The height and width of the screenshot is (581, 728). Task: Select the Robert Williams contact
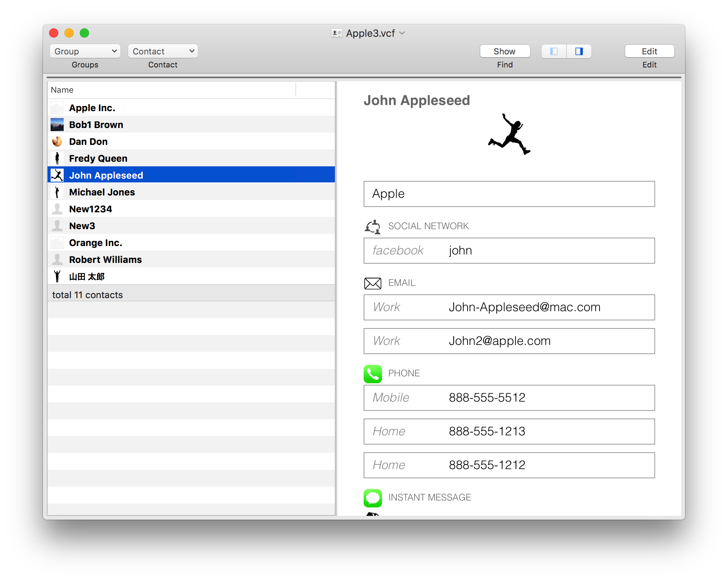191,259
